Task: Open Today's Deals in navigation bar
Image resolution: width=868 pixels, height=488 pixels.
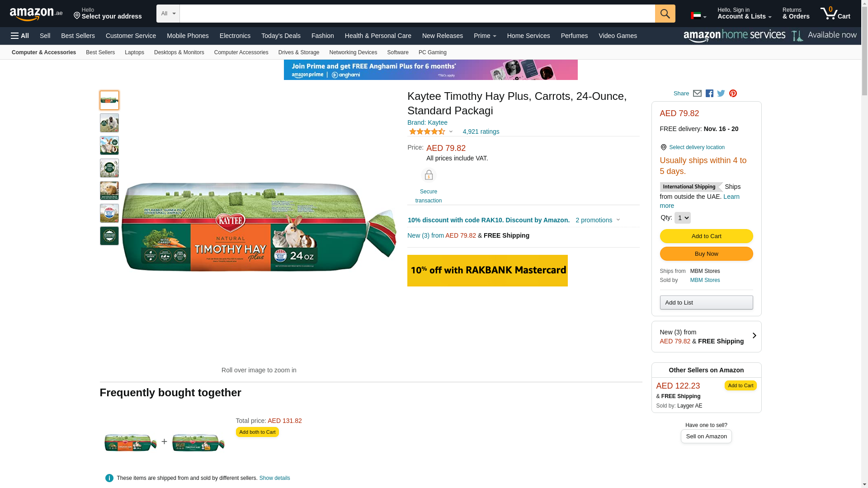Action: 281,36
